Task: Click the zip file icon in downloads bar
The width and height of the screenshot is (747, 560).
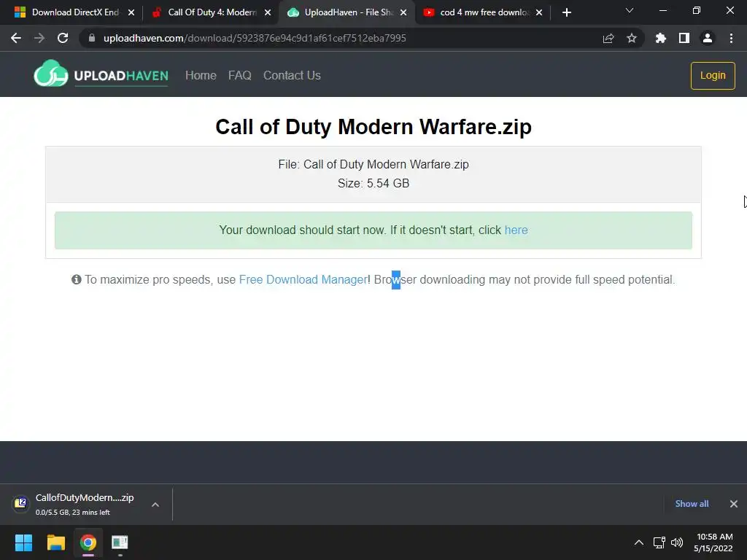Action: tap(20, 503)
